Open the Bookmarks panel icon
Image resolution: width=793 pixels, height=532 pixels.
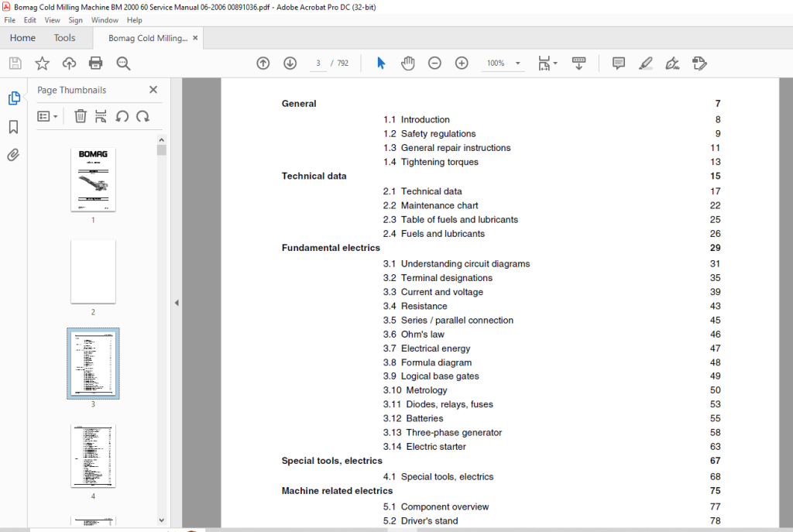[x=14, y=126]
